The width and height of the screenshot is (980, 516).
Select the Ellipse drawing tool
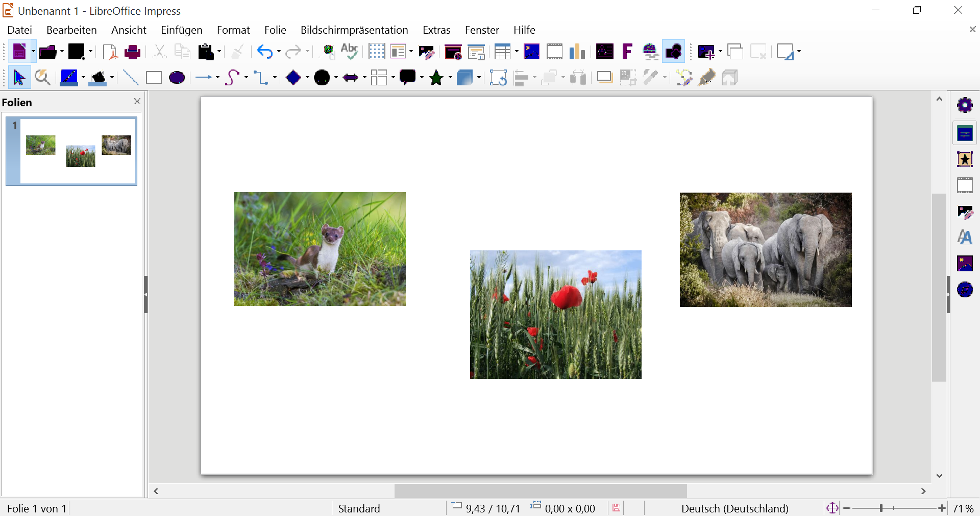click(x=177, y=78)
